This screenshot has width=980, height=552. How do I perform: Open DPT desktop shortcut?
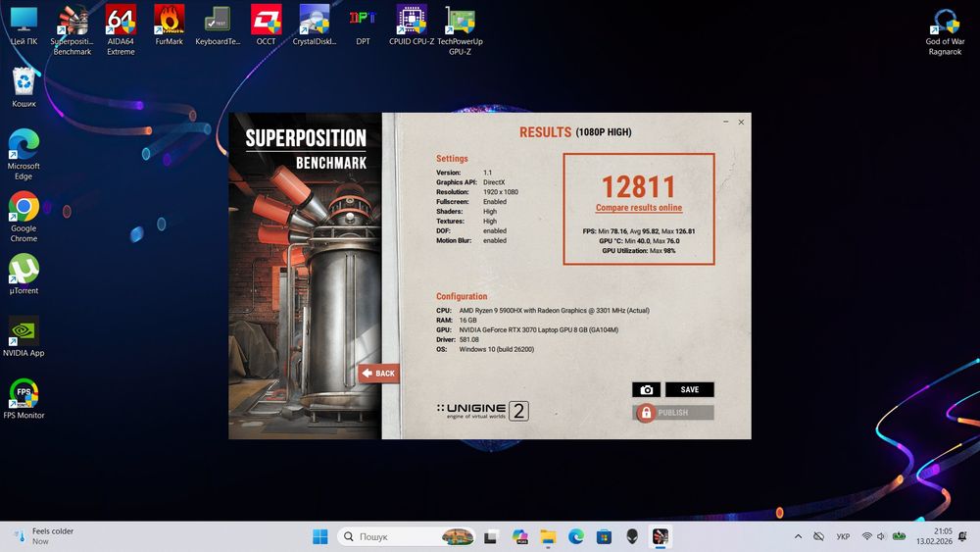363,25
